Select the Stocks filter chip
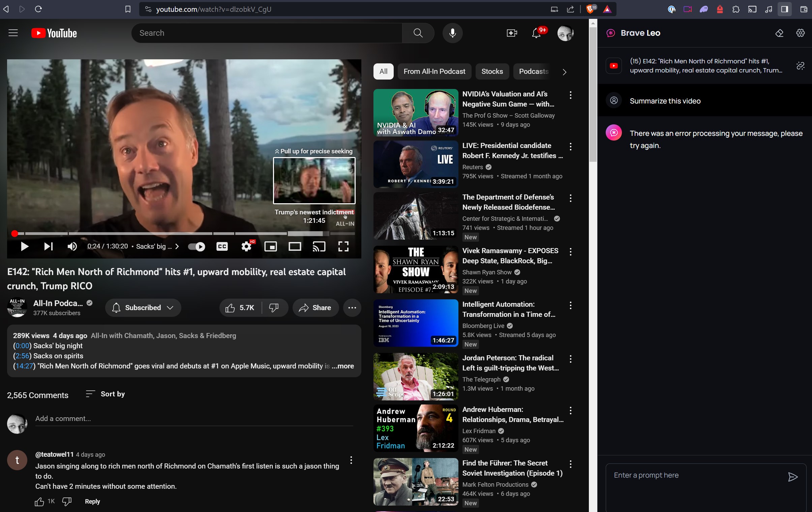Image resolution: width=812 pixels, height=512 pixels. 492,71
